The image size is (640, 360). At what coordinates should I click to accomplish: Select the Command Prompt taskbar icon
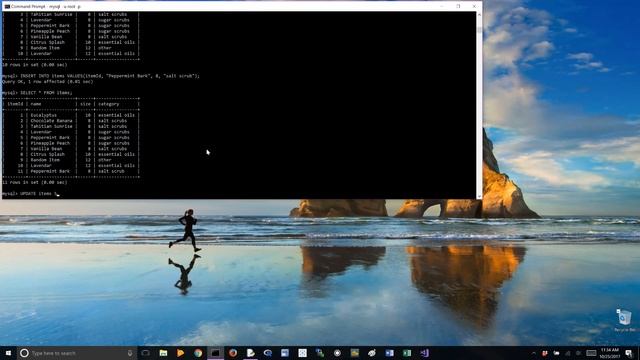[x=216, y=353]
